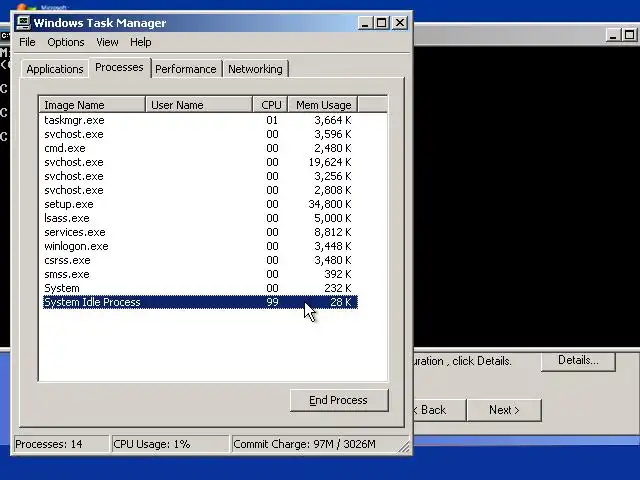Click the 99 CPU value
The image size is (640, 480).
(272, 302)
